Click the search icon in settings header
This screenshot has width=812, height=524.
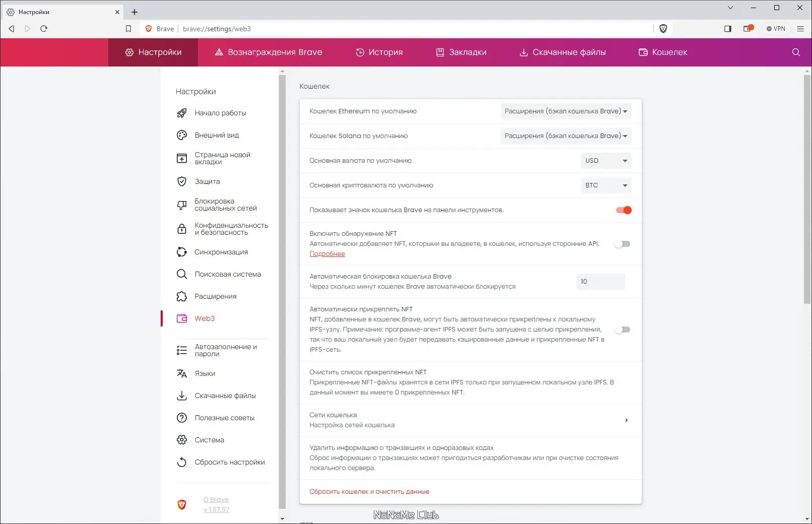click(x=796, y=52)
